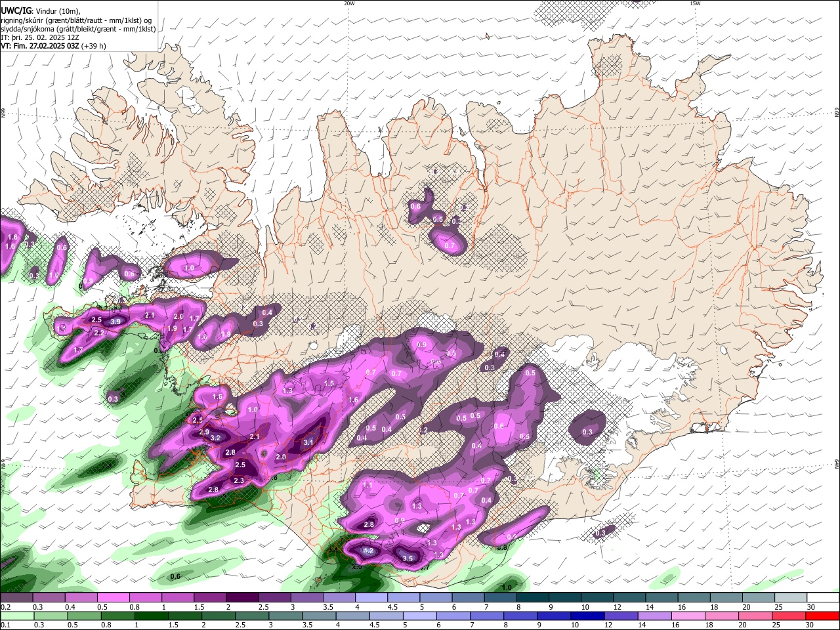Image resolution: width=840 pixels, height=630 pixels.
Task: Click the '1.1' snowfall value on the map
Action: coord(367,485)
